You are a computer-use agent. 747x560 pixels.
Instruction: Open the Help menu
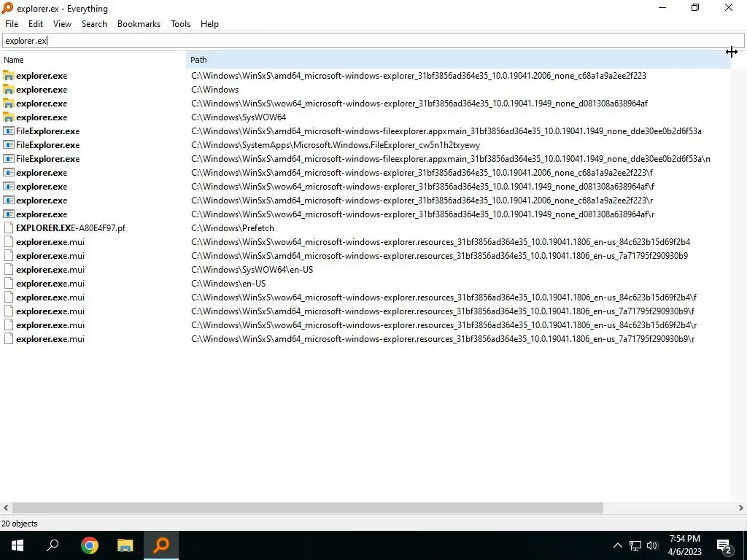(209, 24)
